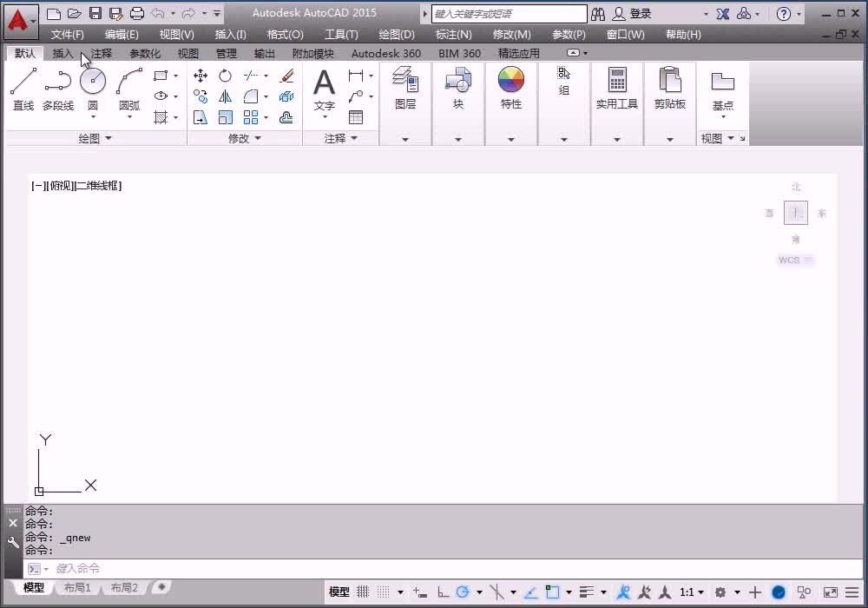Toggle snap mode in status bar
Image resolution: width=868 pixels, height=608 pixels.
click(x=383, y=592)
